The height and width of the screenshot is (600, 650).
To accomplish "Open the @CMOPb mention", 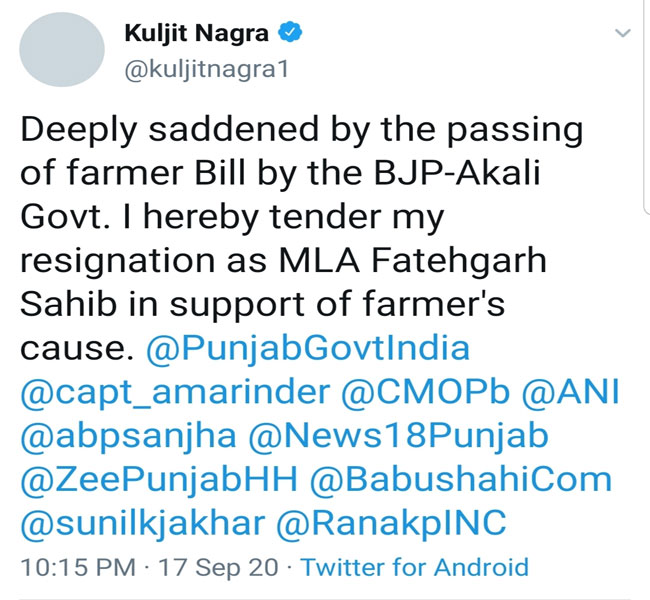I will click(425, 391).
